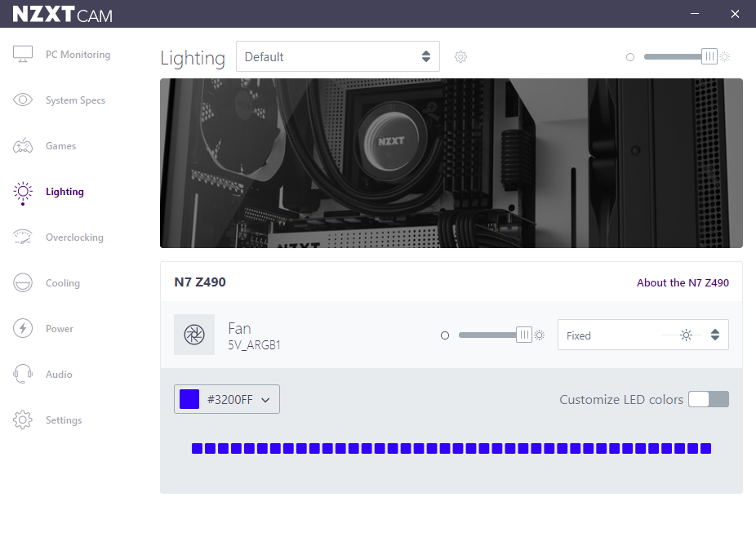Screen dimensions: 756x546
Task: Click the NZXT CAM logo
Action: pos(62,15)
